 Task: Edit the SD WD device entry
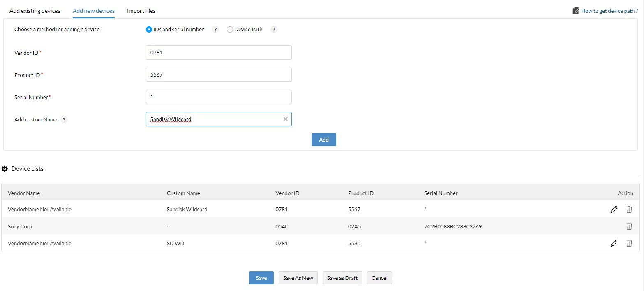pos(614,243)
